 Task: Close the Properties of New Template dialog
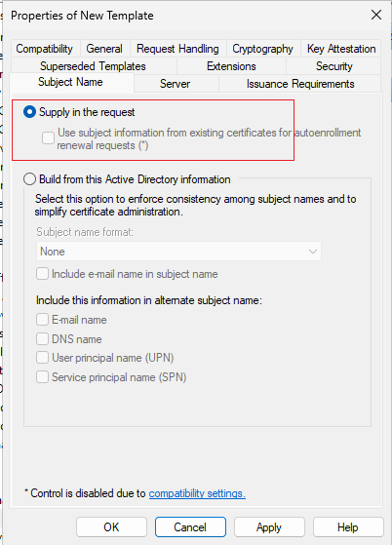[376, 15]
